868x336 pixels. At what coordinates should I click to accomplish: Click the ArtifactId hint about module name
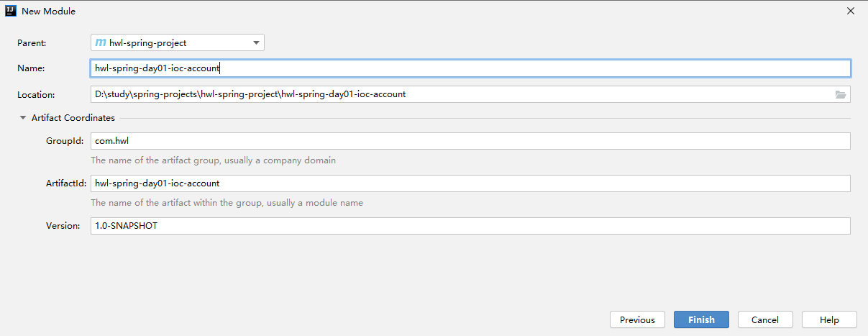227,203
